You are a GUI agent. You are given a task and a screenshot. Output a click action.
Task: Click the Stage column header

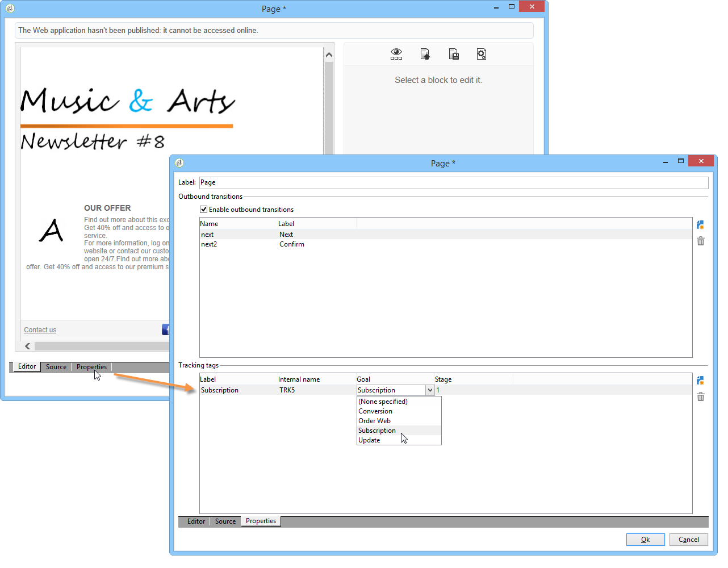tap(474, 379)
